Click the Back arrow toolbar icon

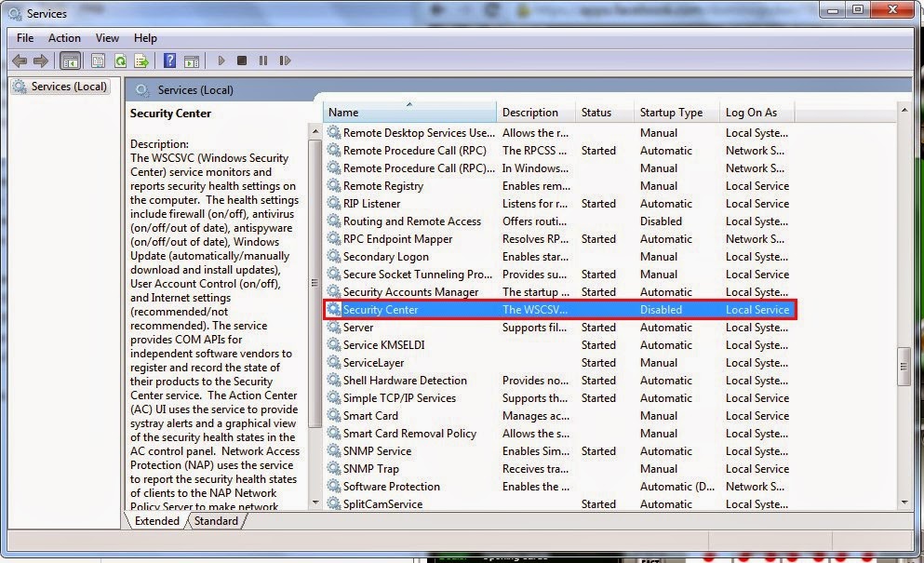tap(20, 60)
